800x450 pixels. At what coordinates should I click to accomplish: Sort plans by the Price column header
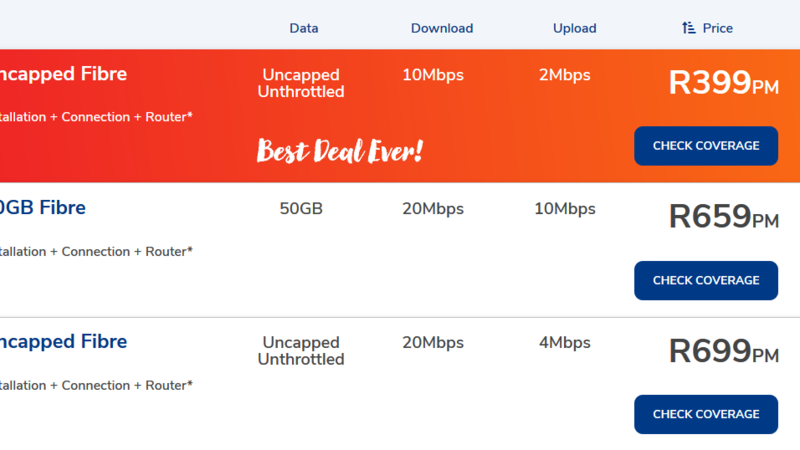717,28
